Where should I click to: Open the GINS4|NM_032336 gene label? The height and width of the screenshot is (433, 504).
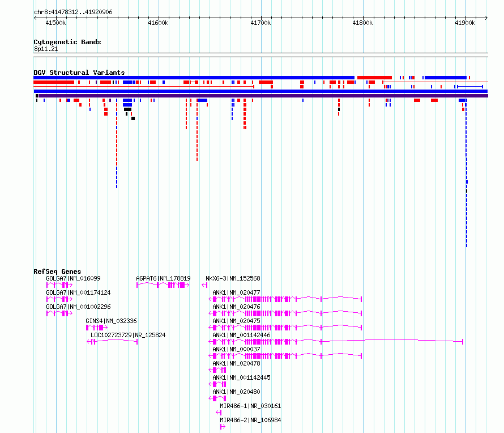click(x=111, y=321)
